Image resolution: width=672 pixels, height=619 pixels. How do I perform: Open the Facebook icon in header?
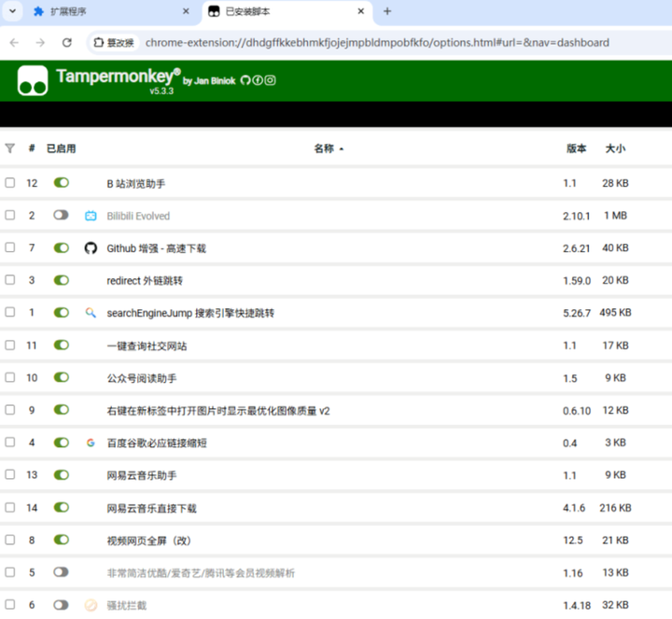click(x=258, y=80)
